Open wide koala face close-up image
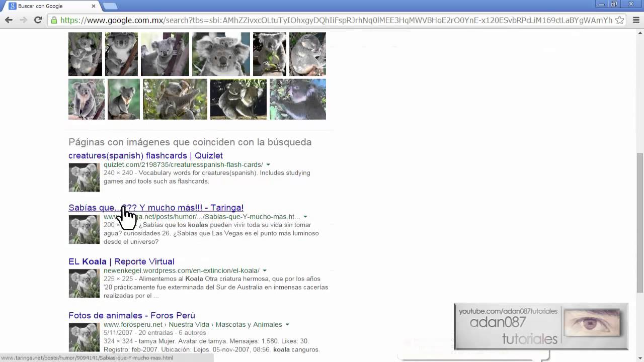The image size is (644, 362). click(221, 54)
